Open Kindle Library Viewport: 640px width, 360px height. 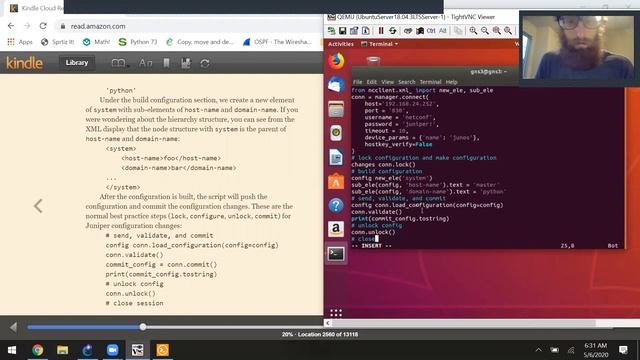[x=77, y=62]
